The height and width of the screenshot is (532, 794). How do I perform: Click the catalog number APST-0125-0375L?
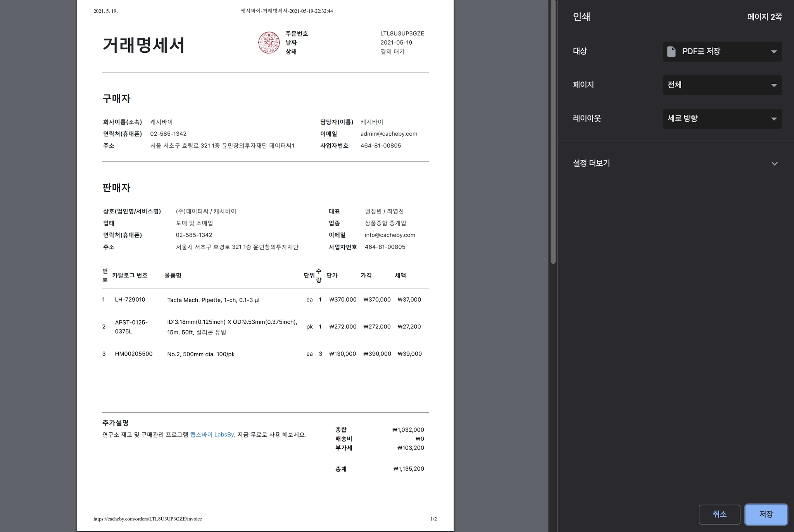point(131,327)
